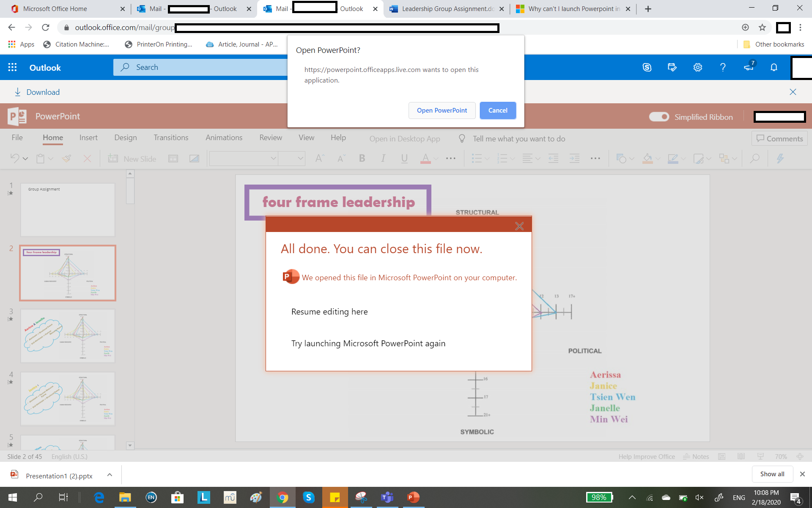Viewport: 812px width, 508px height.
Task: Click the Open PowerPoint button
Action: pos(442,110)
